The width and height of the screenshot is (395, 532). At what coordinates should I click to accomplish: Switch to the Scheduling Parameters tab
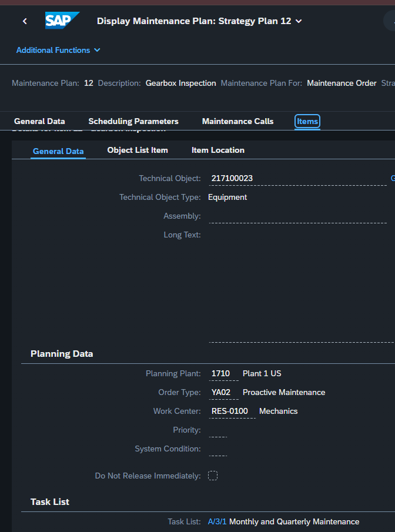(x=133, y=121)
